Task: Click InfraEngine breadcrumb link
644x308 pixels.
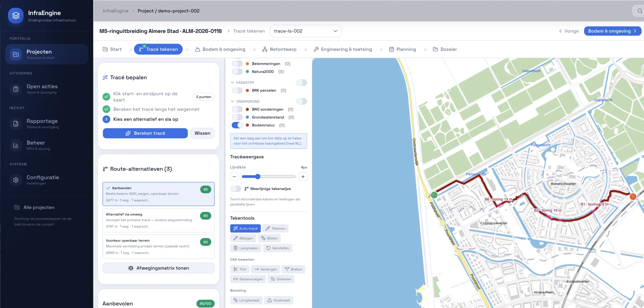Action: 115,11
